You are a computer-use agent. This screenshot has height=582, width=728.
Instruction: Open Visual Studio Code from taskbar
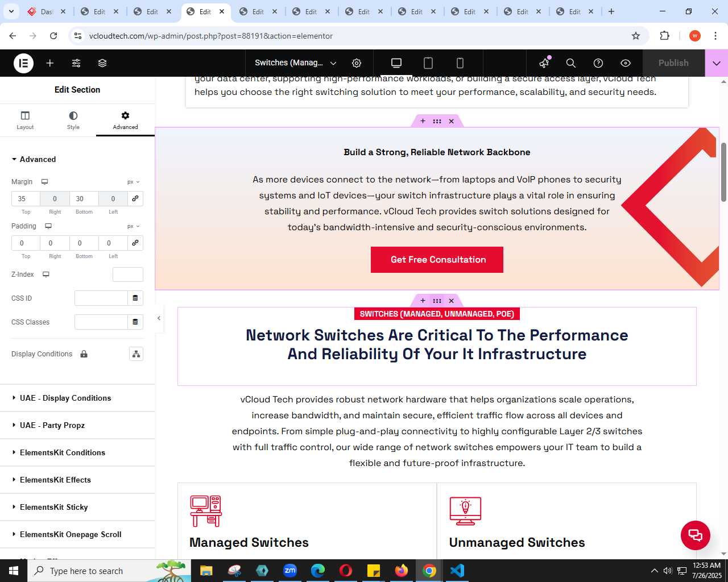(x=457, y=571)
